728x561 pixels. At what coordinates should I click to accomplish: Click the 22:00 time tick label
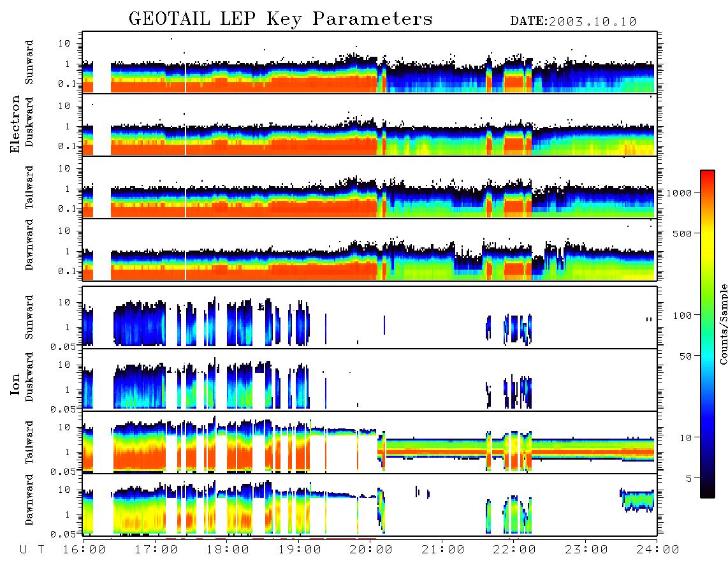point(514,550)
